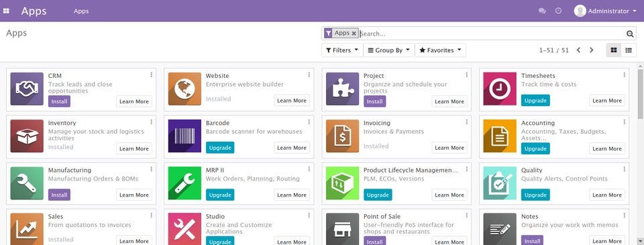This screenshot has height=245, width=644.
Task: Click the CRM handshake app icon
Action: [x=27, y=89]
